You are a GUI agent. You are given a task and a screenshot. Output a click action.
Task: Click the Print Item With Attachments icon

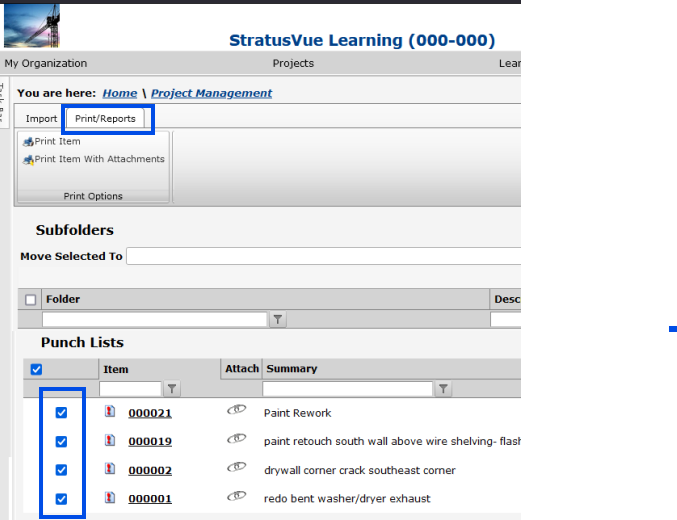28,160
